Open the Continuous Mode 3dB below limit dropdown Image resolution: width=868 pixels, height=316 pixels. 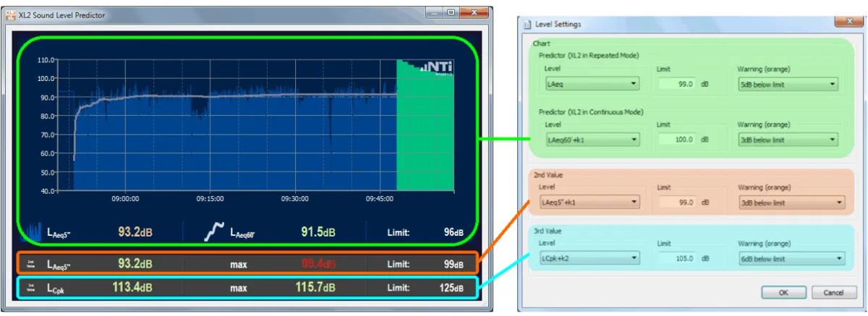point(788,140)
